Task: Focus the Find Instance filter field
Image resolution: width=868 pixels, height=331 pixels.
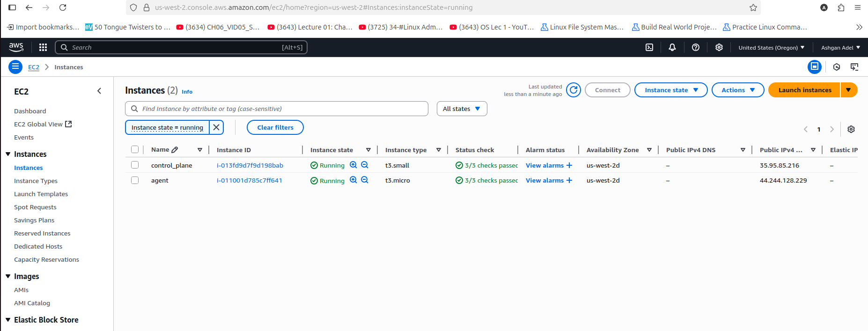Action: pyautogui.click(x=277, y=109)
